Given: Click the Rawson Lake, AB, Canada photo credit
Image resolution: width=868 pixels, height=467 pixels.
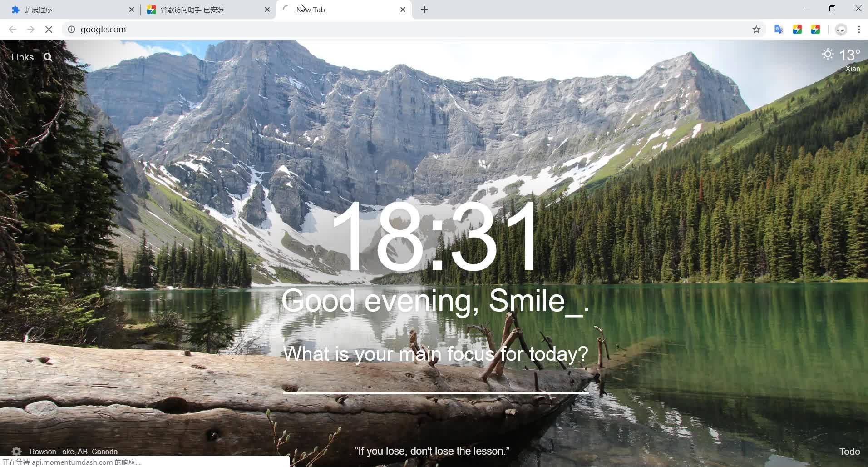Looking at the screenshot, I should 74,452.
